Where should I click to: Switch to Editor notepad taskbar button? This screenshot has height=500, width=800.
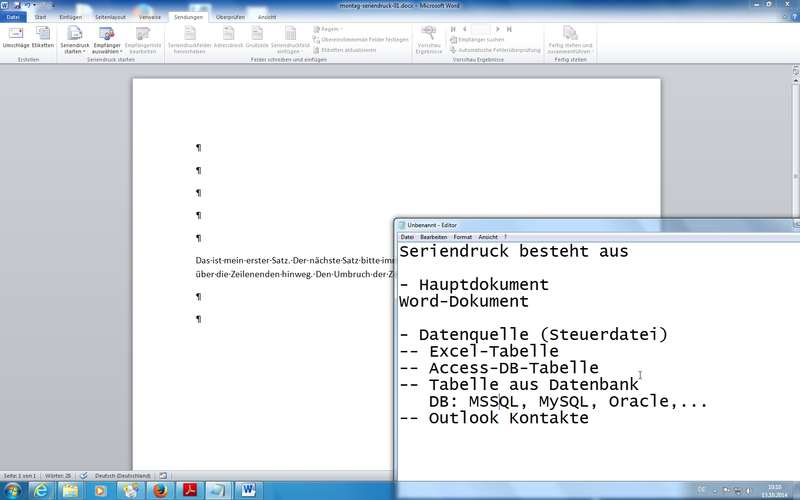pos(219,491)
